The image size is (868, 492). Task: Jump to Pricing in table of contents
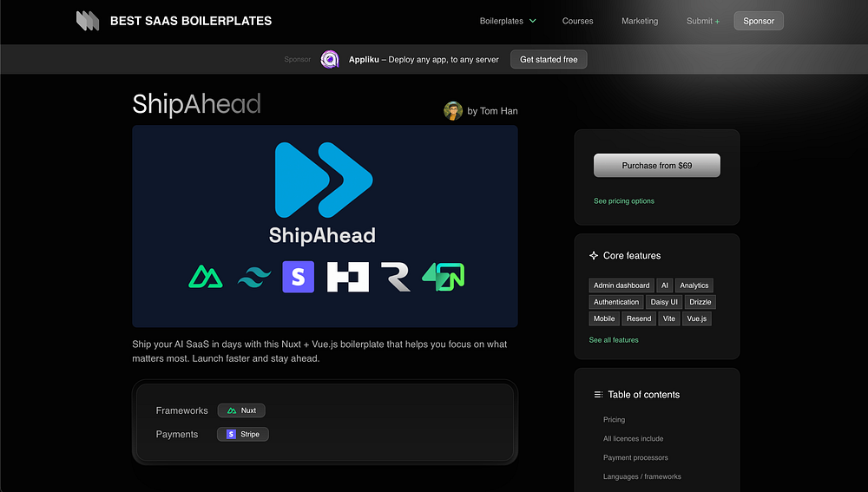(614, 419)
